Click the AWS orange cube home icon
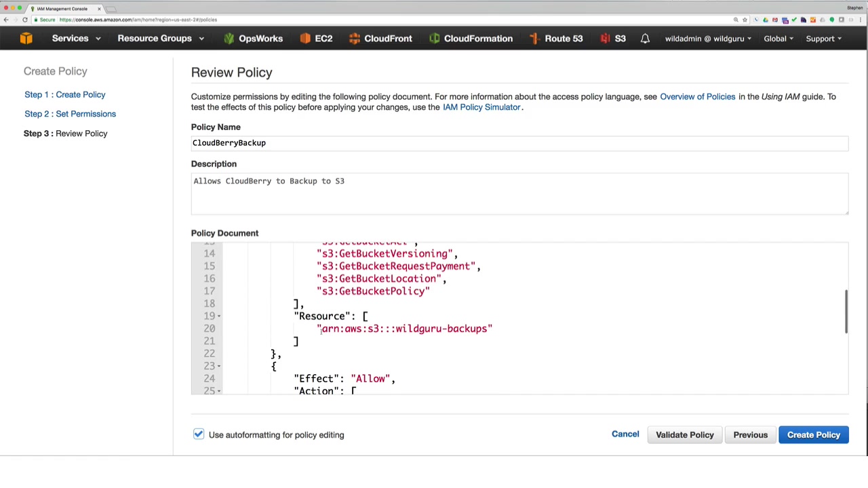Screen dimensions: 868x488 [x=26, y=39]
